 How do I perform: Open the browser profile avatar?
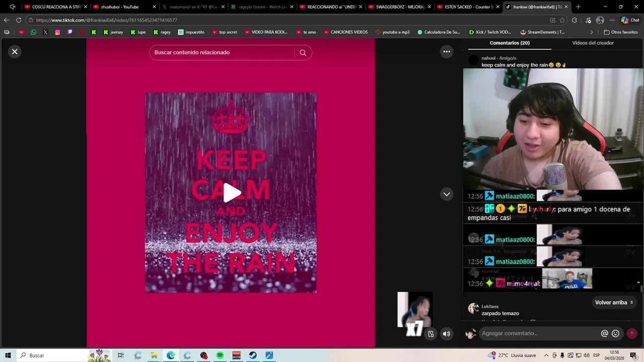pyautogui.click(x=600, y=20)
